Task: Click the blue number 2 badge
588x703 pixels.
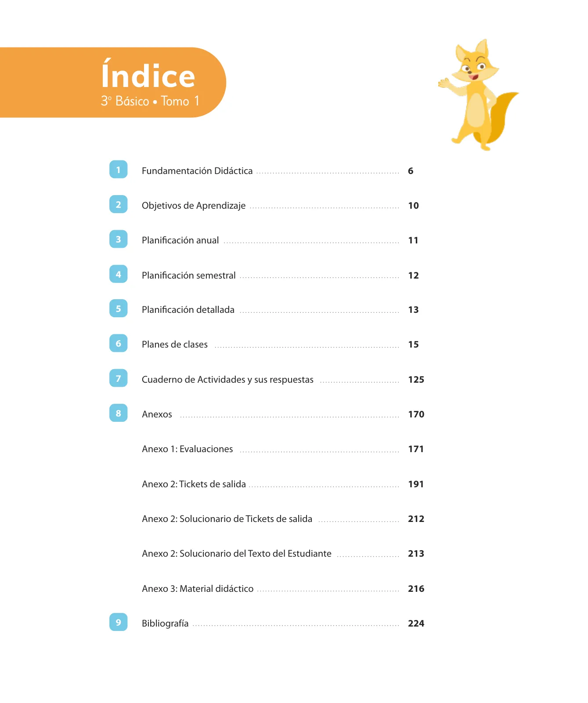Action: pos(118,204)
